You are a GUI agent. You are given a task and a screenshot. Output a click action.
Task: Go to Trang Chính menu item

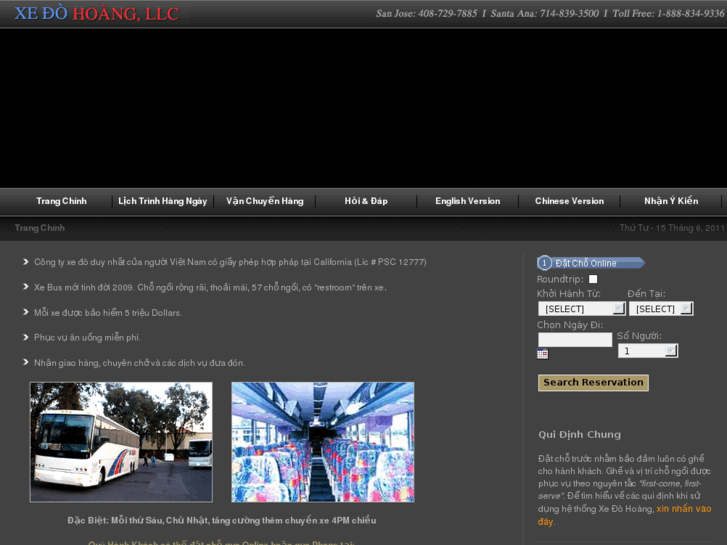coord(61,201)
